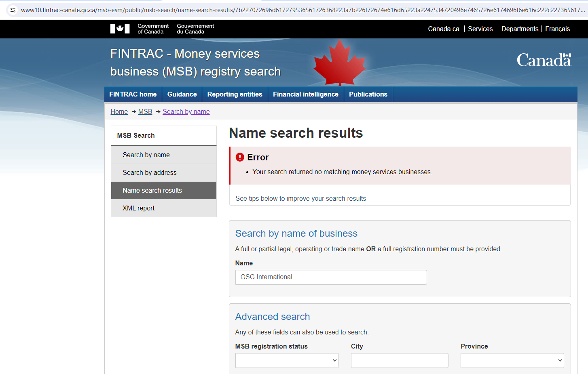Click the site information icon in address bar
This screenshot has width=588, height=374.
(13, 10)
